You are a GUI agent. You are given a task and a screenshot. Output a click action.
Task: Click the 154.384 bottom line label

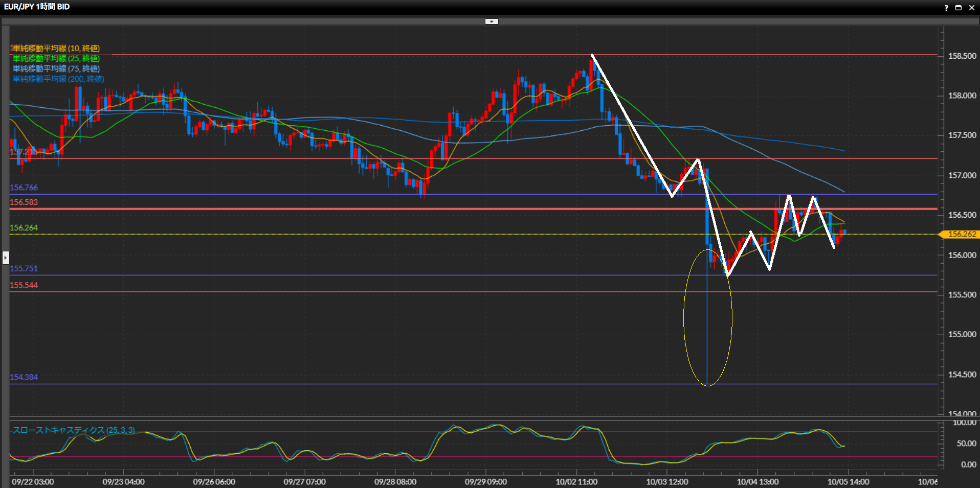click(24, 377)
